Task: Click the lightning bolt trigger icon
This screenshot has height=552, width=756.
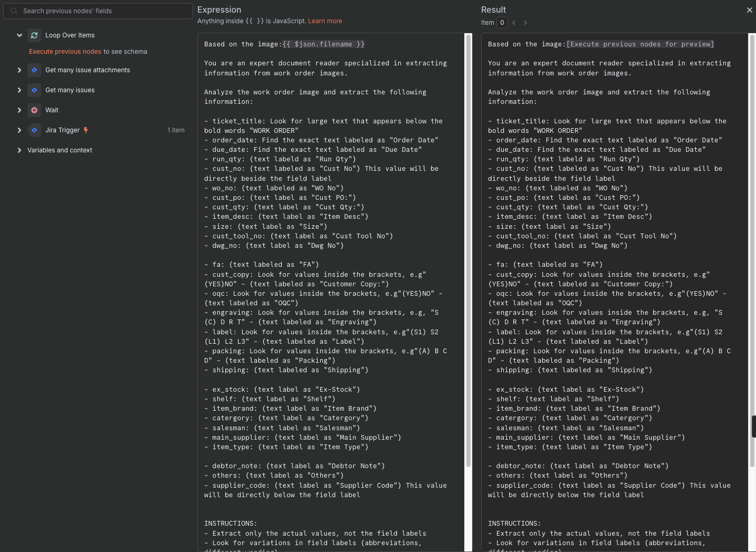Action: coord(86,130)
